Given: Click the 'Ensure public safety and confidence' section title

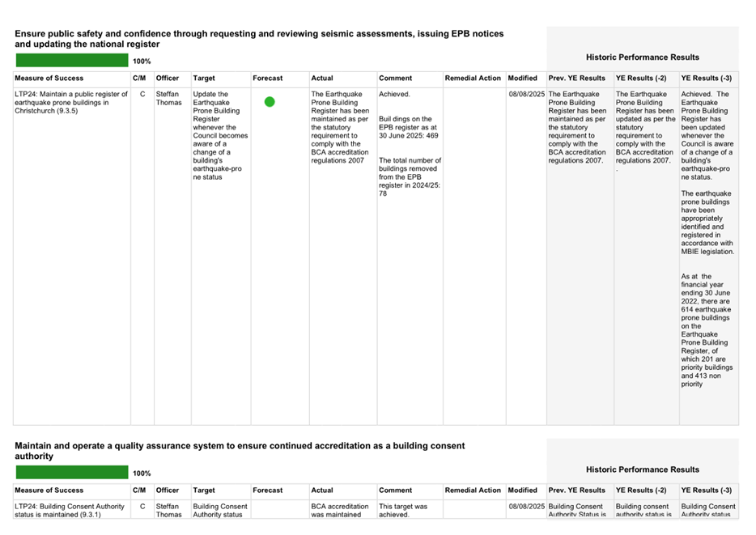Looking at the screenshot, I should click(x=259, y=39).
